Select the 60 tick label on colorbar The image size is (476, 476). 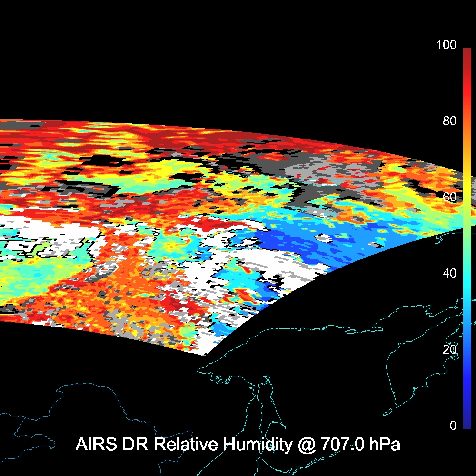pos(449,197)
